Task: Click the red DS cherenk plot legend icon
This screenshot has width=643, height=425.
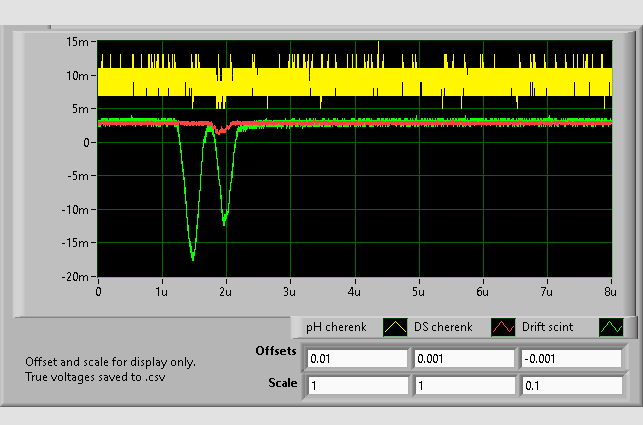Action: coord(502,327)
